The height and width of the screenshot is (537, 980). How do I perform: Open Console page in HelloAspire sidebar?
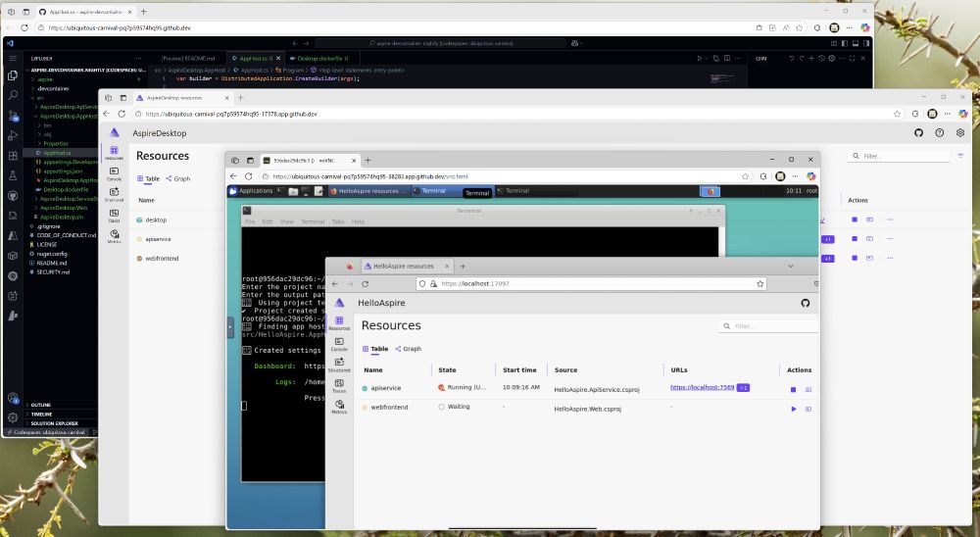[x=339, y=344]
